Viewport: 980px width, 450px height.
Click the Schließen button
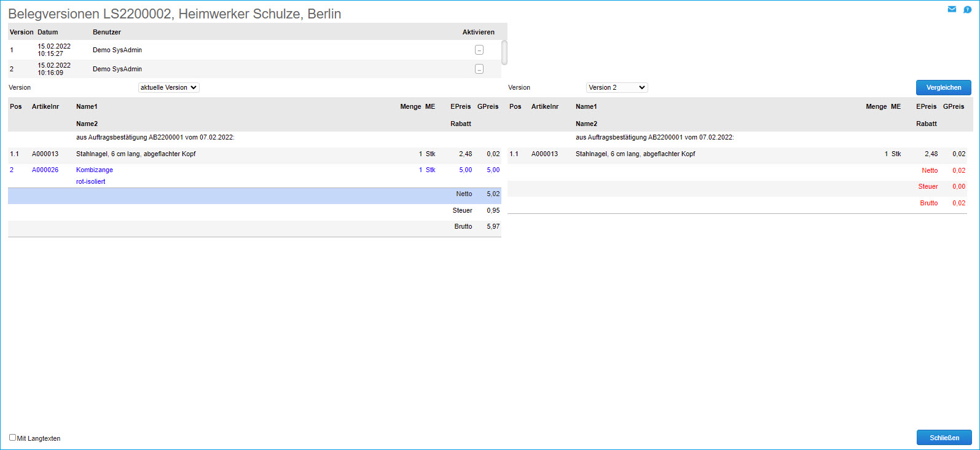(944, 438)
